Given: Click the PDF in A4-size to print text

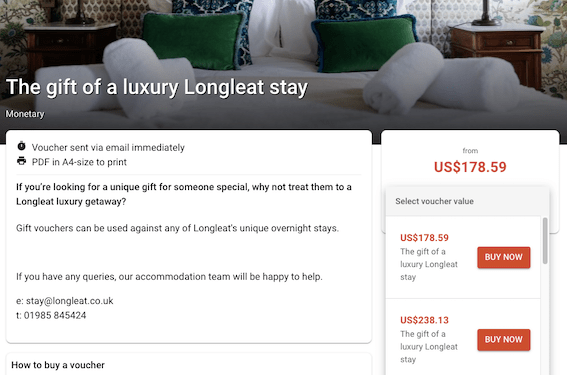Looking at the screenshot, I should 79,162.
